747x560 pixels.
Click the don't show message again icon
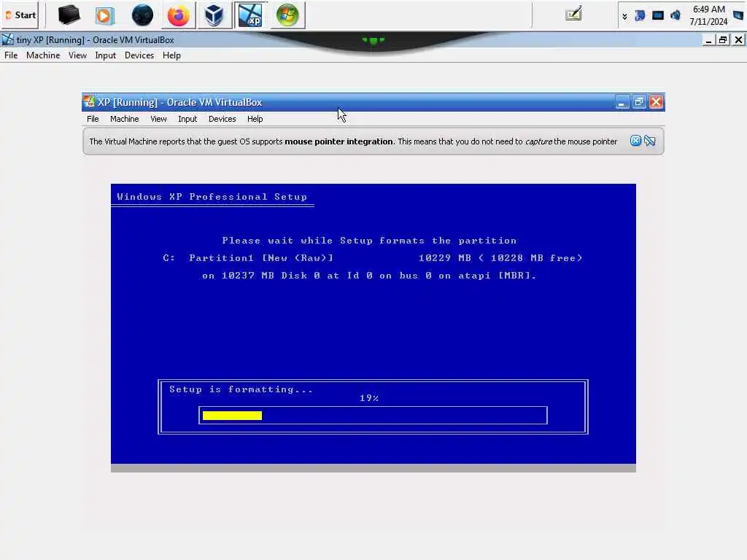pyautogui.click(x=649, y=141)
